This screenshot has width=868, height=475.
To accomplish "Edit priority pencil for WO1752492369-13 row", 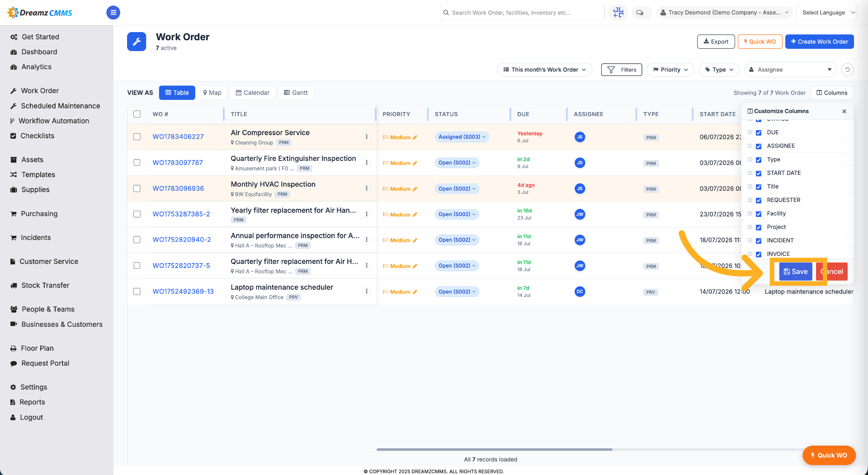I will pos(415,292).
